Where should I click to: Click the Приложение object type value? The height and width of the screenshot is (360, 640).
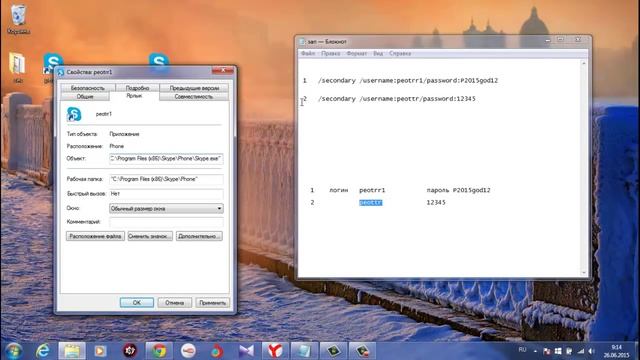click(x=124, y=134)
